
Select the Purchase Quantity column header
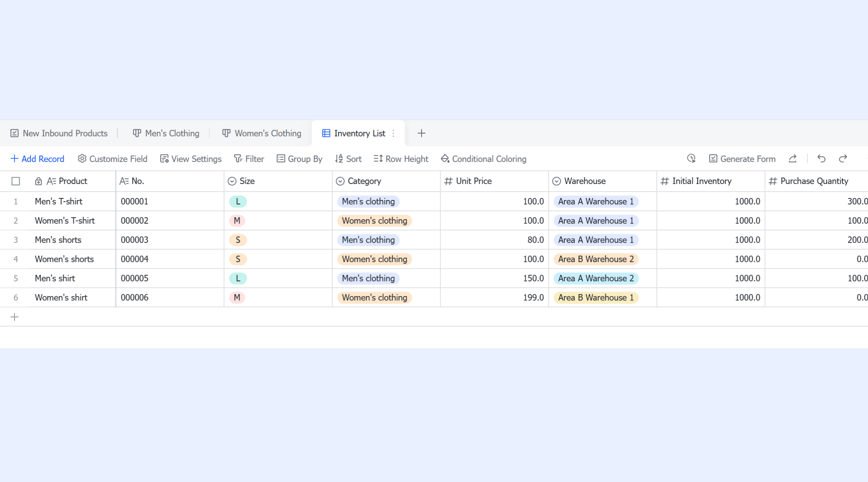click(x=816, y=181)
